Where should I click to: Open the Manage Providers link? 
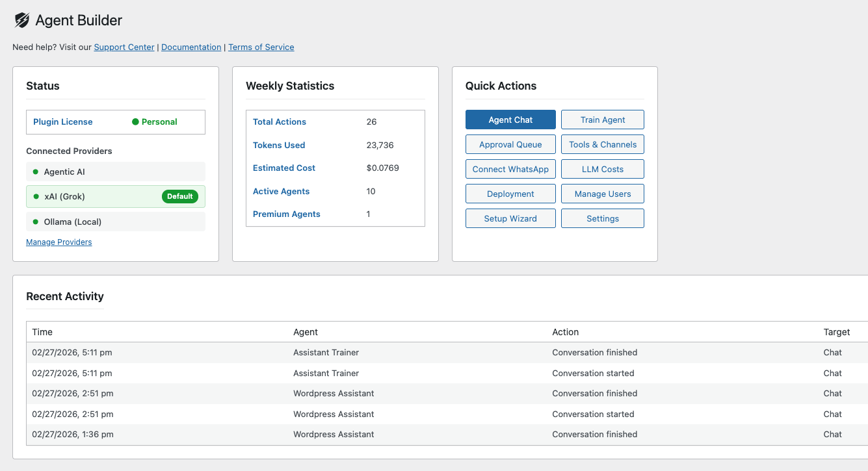pos(59,242)
